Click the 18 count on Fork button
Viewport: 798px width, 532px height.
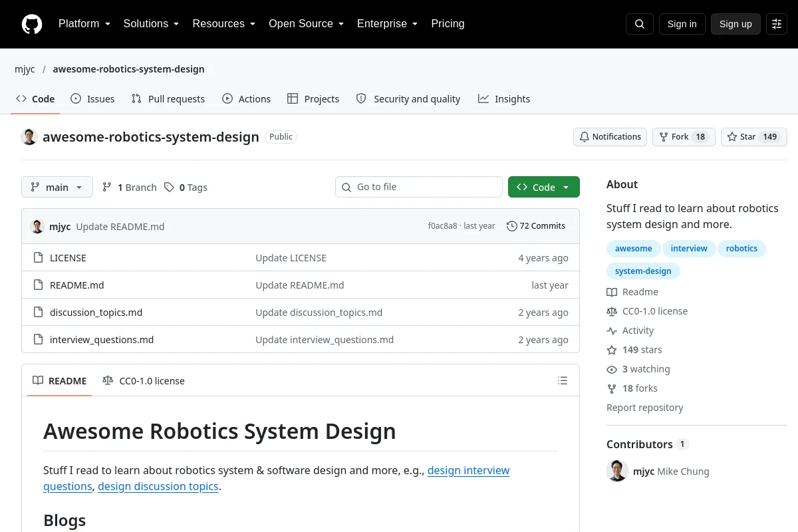coord(700,137)
